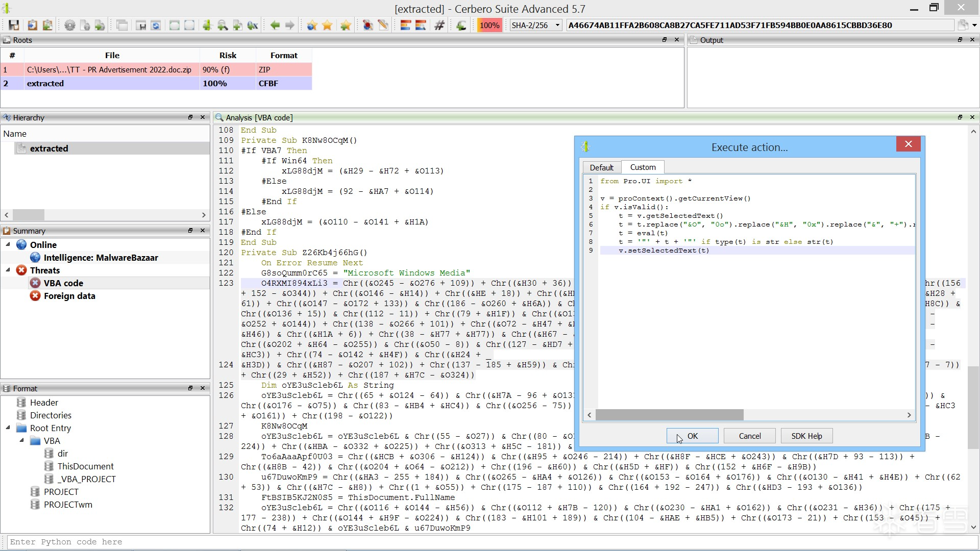Collapse the Root Entry tree node
This screenshot has width=980, height=551.
tap(8, 428)
